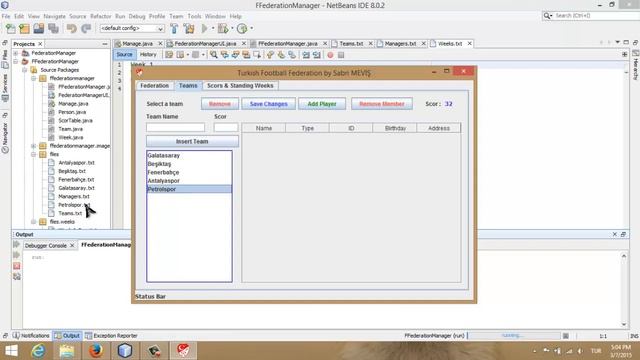Click the Clean and Build icon
Viewport: 640px width, 360px height.
click(x=189, y=29)
